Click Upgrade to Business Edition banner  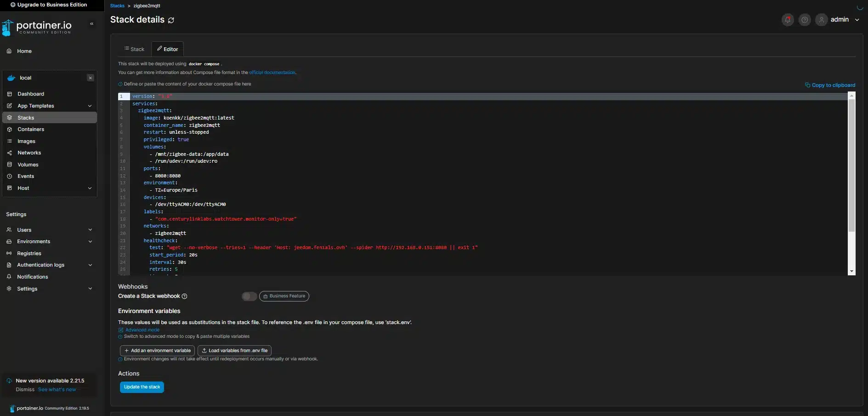click(49, 5)
